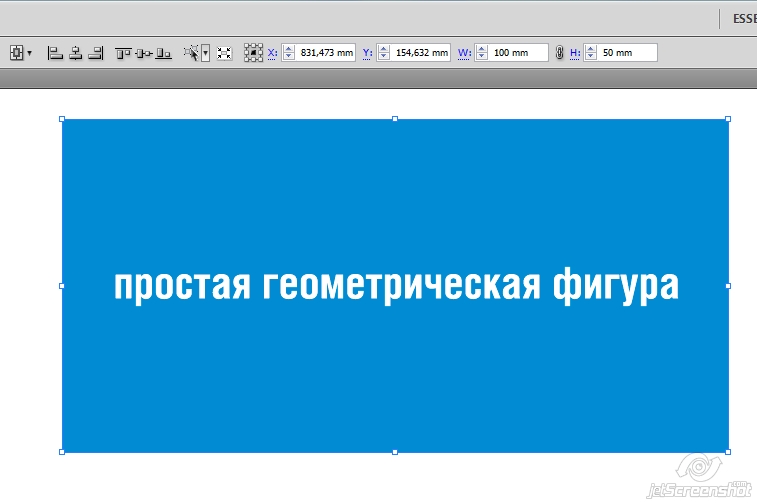
Task: Click the Isolate Selected Object icon
Action: pos(224,53)
